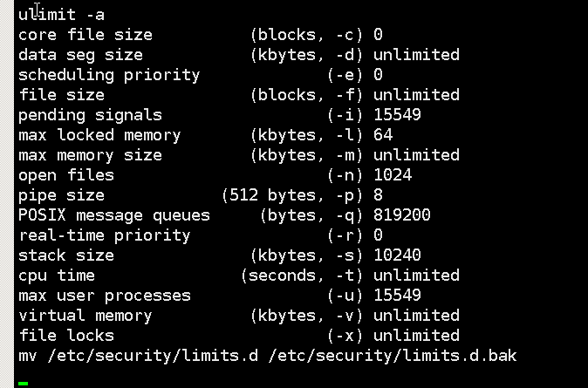The image size is (588, 388).
Task: Click the 'file locks' line label
Action: 66,336
